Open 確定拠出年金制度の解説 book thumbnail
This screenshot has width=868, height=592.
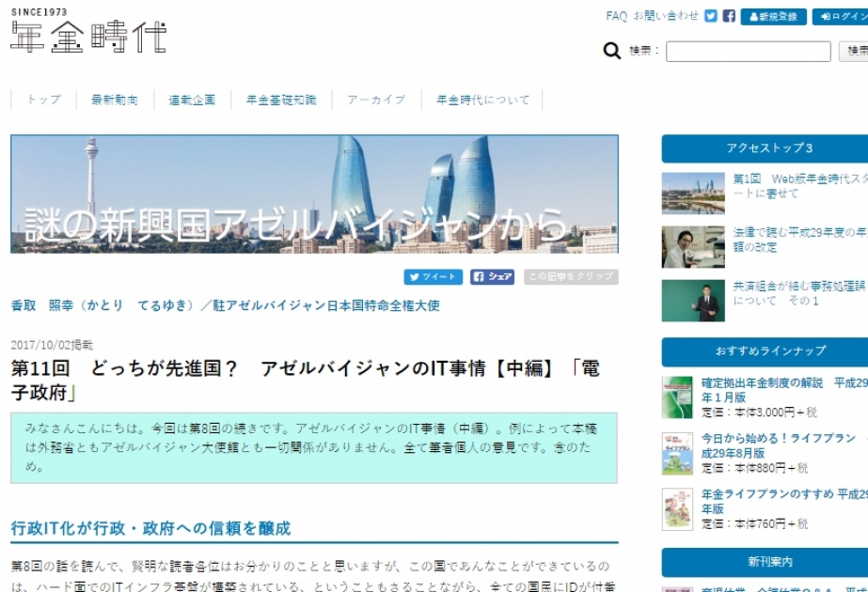click(x=677, y=397)
